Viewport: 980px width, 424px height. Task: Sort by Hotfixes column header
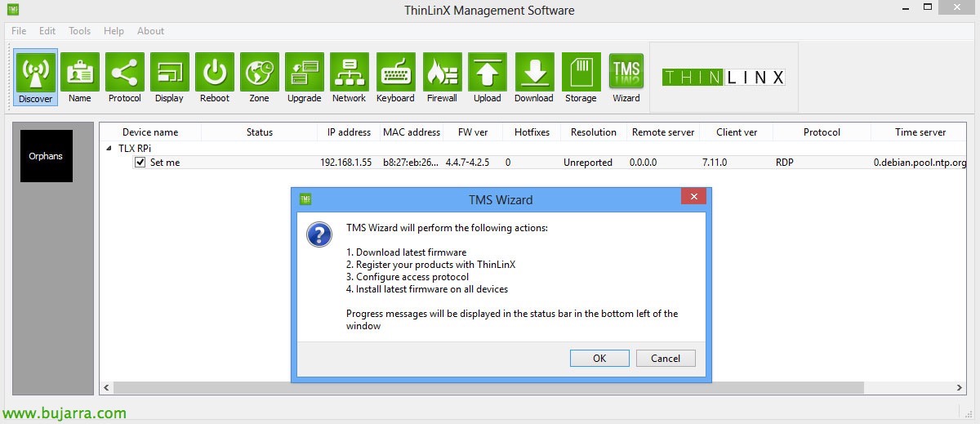532,132
